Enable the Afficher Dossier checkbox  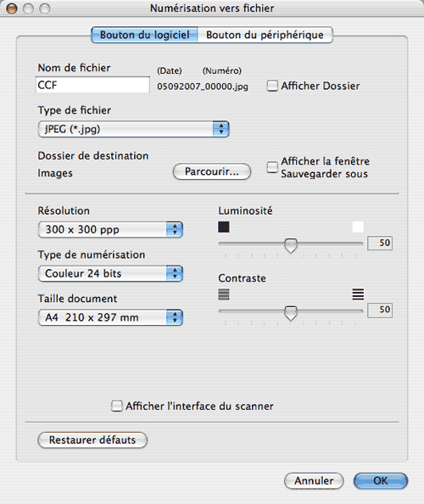click(272, 86)
